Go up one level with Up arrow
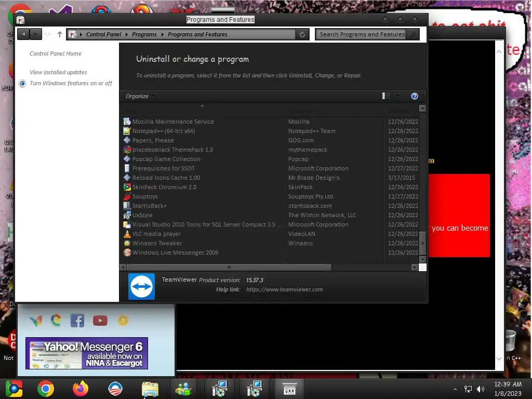Viewport: 532px width, 399px height. pyautogui.click(x=60, y=34)
